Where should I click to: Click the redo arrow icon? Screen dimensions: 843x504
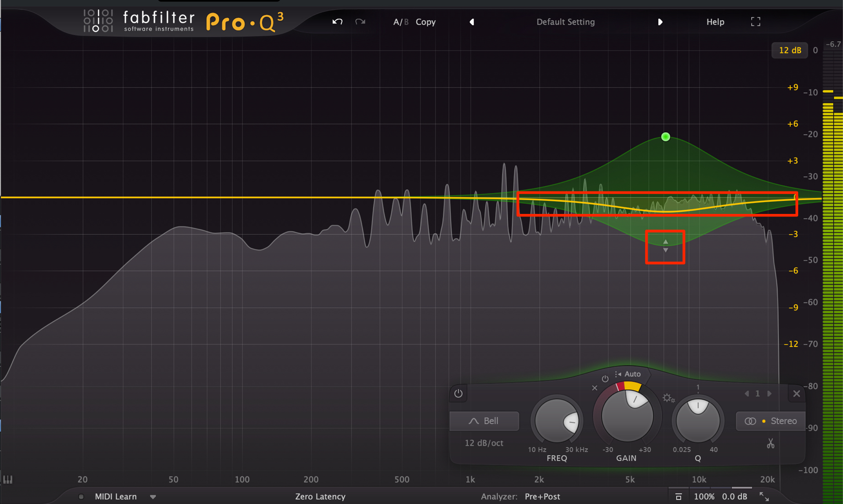click(360, 22)
